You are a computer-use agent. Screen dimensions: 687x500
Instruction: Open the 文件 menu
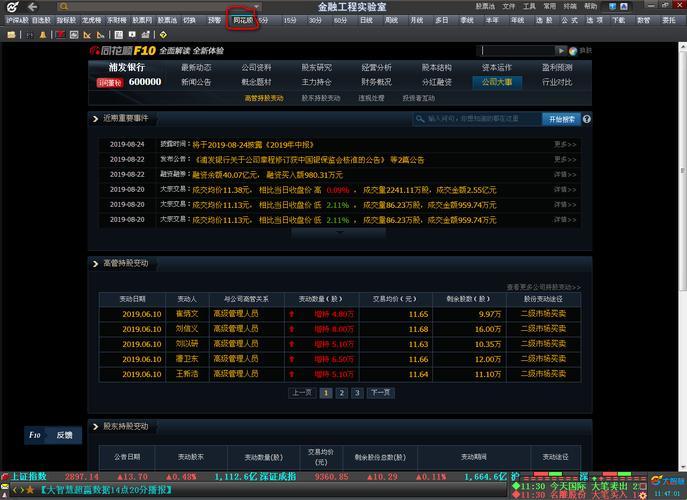click(509, 6)
